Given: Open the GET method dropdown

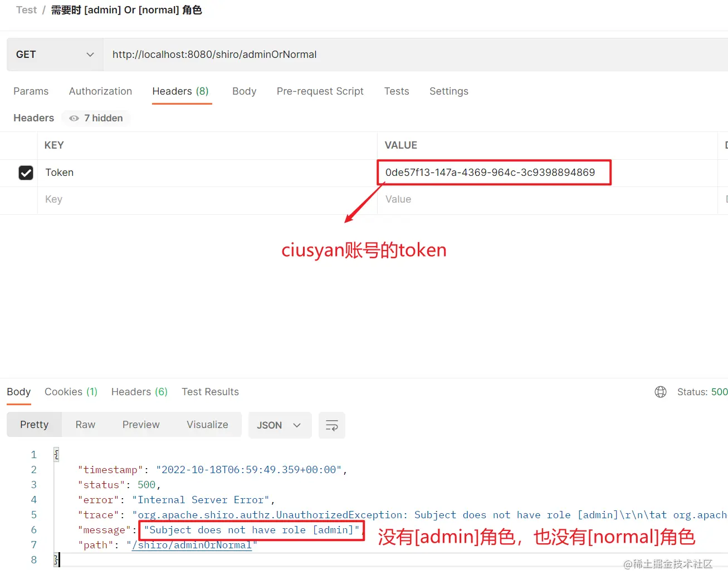Looking at the screenshot, I should (55, 55).
